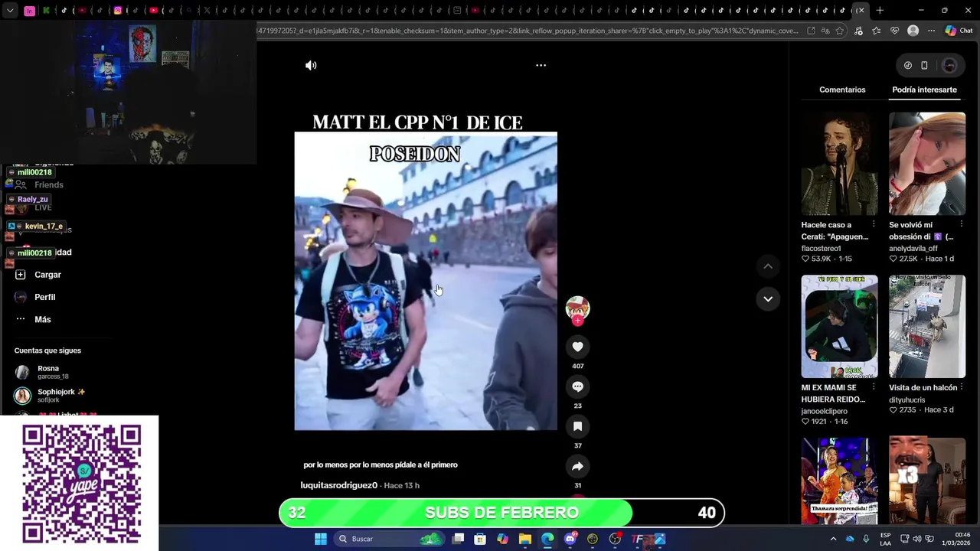Click the get TikTok coins icon

point(908,65)
